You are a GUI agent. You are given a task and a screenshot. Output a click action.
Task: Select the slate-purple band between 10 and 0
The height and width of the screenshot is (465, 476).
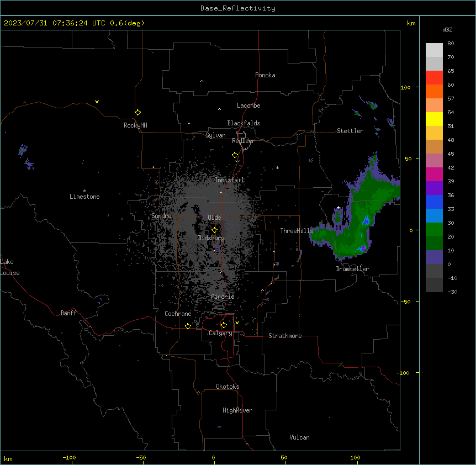[x=434, y=257]
